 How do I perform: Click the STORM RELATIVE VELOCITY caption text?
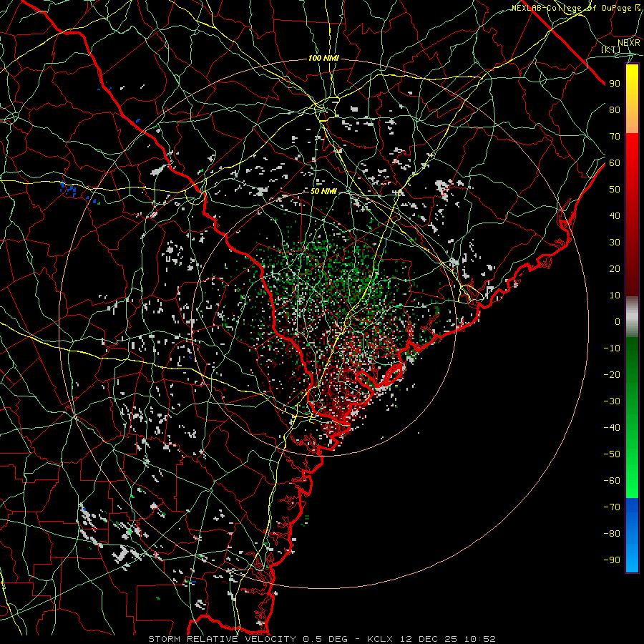(222, 639)
